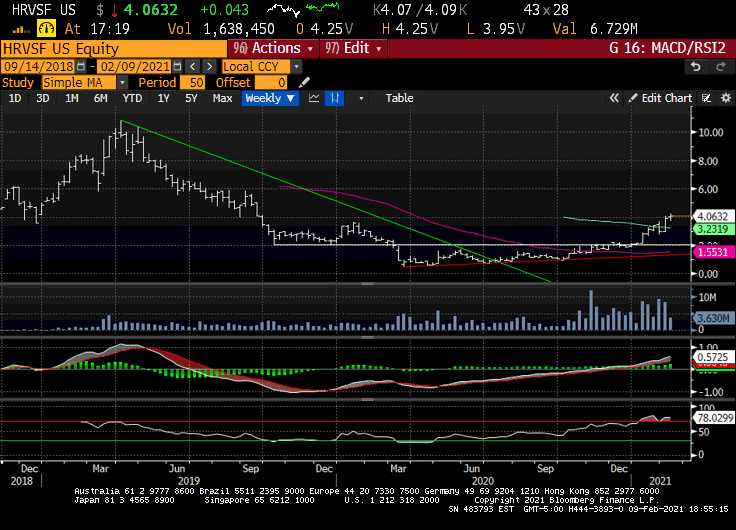Click the Offset field showing 0
The image size is (736, 530).
pyautogui.click(x=271, y=83)
